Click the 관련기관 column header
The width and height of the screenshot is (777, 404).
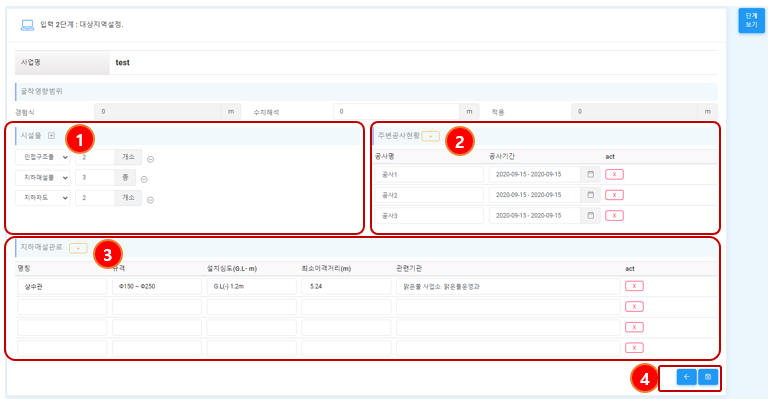[409, 268]
